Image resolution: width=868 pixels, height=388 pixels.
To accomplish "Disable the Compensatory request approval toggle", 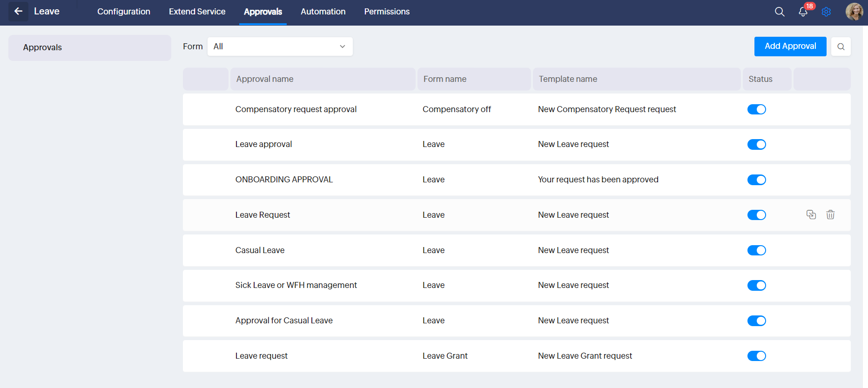I will click(x=756, y=109).
